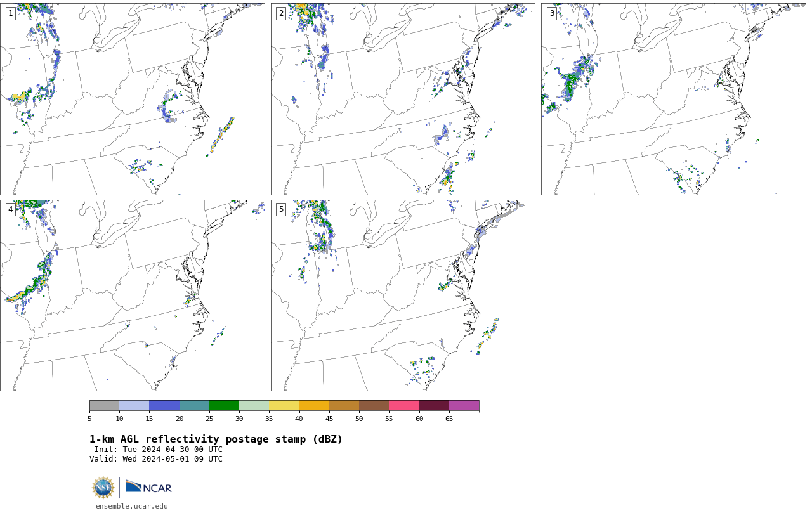
Task: Click the brown 50-55 dBZ swatch
Action: (374, 406)
